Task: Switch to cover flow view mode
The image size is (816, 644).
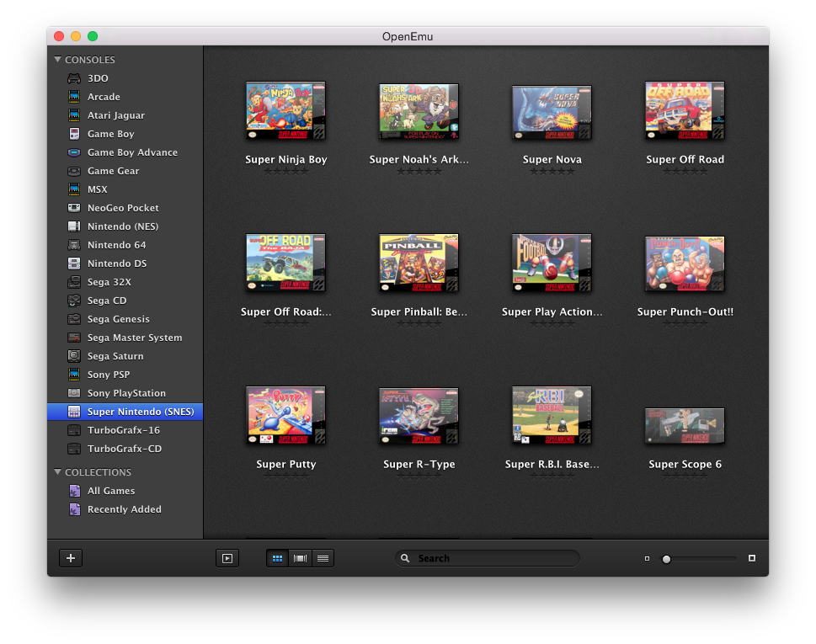Action: [301, 558]
